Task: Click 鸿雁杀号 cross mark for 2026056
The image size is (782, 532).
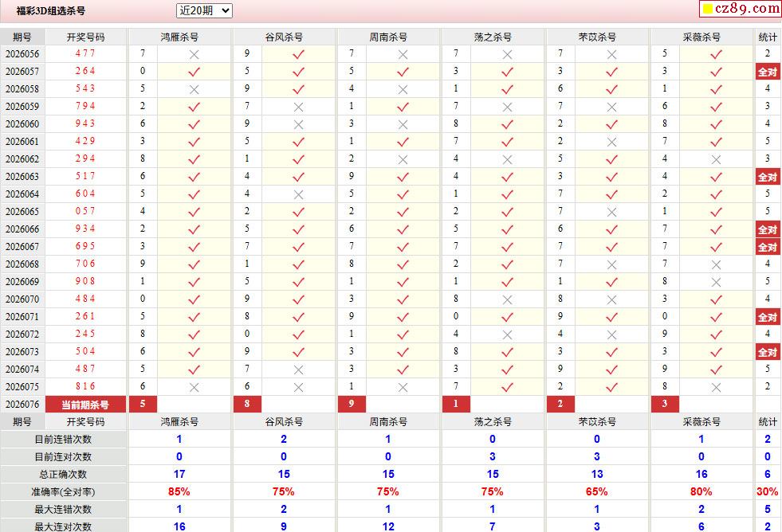Action: [194, 54]
